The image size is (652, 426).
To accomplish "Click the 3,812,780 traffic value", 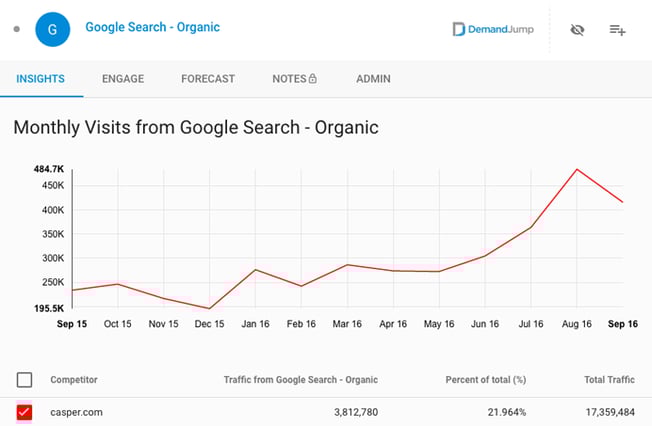I will (356, 412).
